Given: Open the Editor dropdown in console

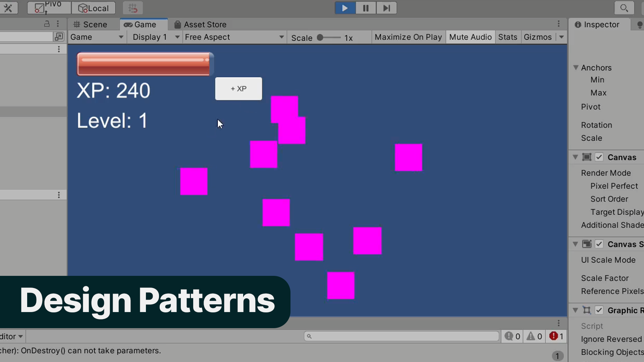Looking at the screenshot, I should pyautogui.click(x=12, y=336).
